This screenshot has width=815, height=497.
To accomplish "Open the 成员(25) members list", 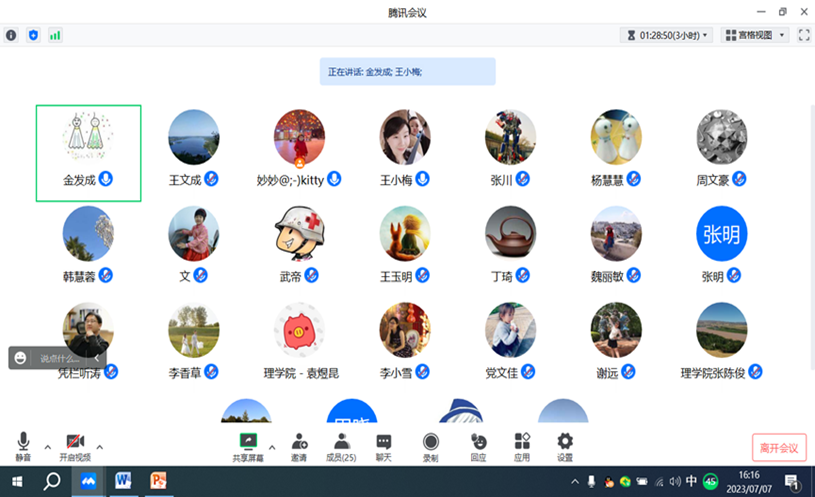I will click(x=341, y=446).
